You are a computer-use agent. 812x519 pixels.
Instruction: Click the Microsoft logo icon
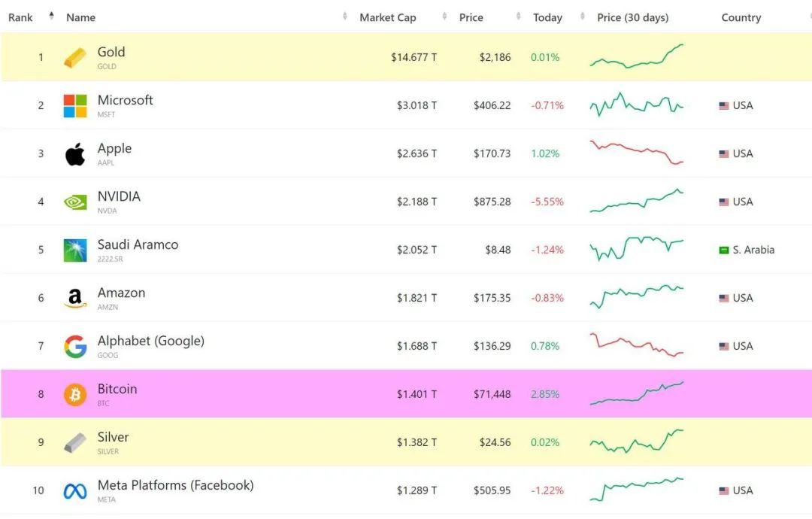[x=75, y=106]
